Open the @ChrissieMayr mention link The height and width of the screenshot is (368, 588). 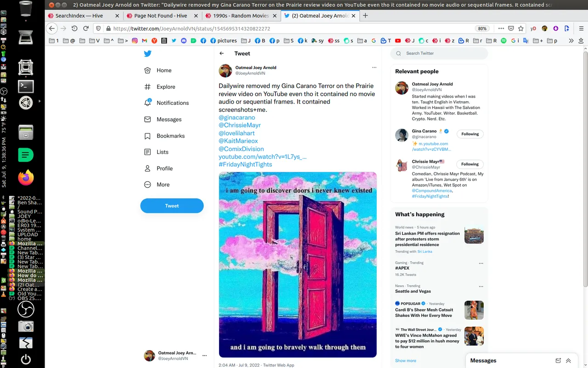[239, 125]
